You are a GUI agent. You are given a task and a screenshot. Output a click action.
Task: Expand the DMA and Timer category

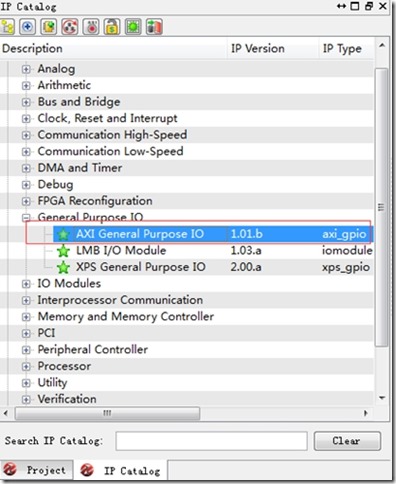point(26,168)
